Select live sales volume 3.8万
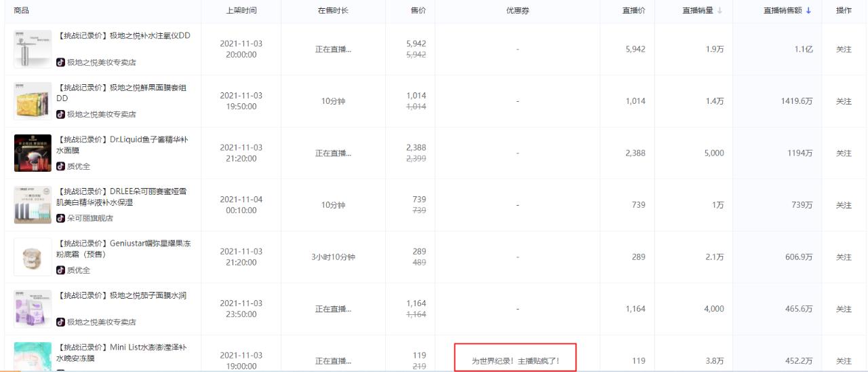Image resolution: width=868 pixels, height=372 pixels. pyautogui.click(x=714, y=361)
